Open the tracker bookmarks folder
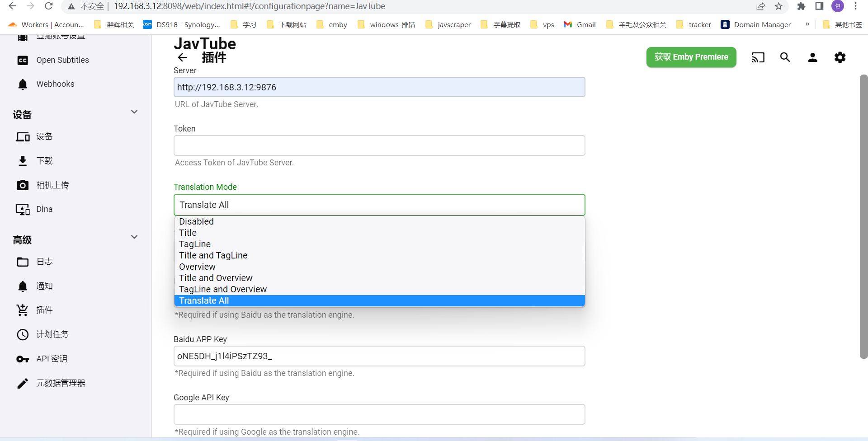 694,24
